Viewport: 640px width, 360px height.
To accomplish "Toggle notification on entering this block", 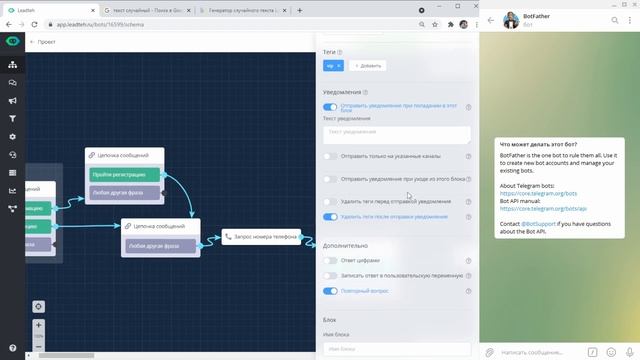I will pos(330,107).
